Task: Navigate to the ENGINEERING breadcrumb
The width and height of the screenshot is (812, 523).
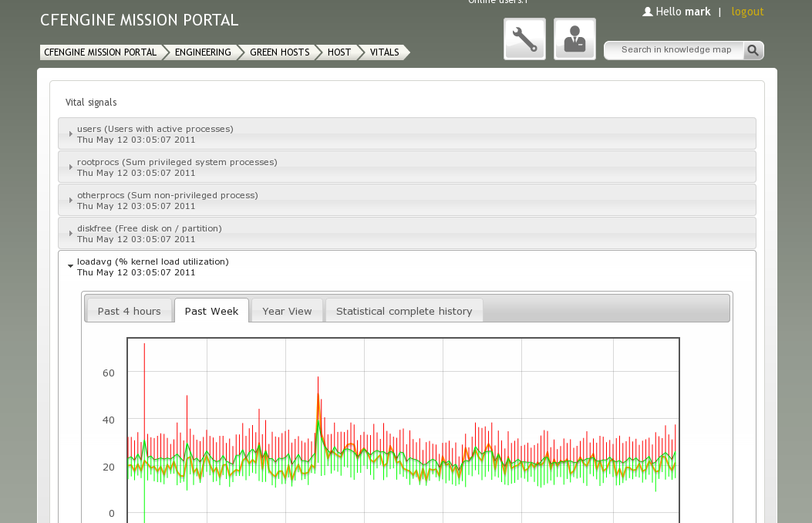Action: click(x=203, y=52)
